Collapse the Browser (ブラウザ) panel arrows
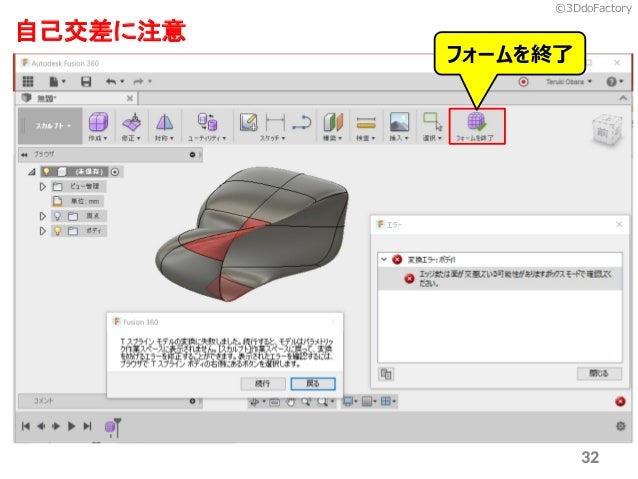The image size is (638, 479). [x=24, y=155]
